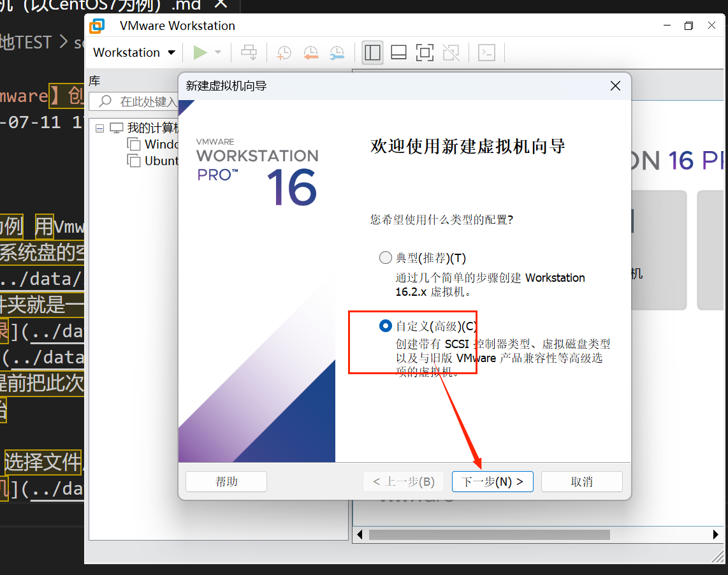Open the console view toolbar icon
Viewport: 728px width, 575px height.
(x=486, y=52)
